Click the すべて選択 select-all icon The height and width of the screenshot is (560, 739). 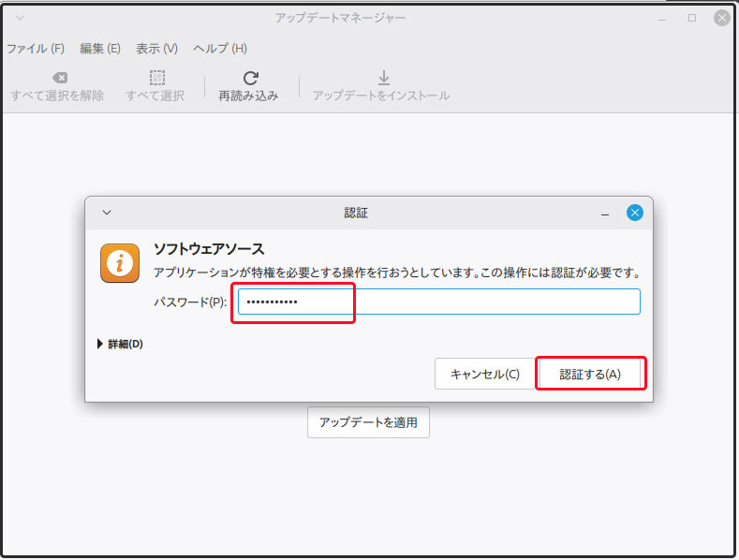click(157, 78)
